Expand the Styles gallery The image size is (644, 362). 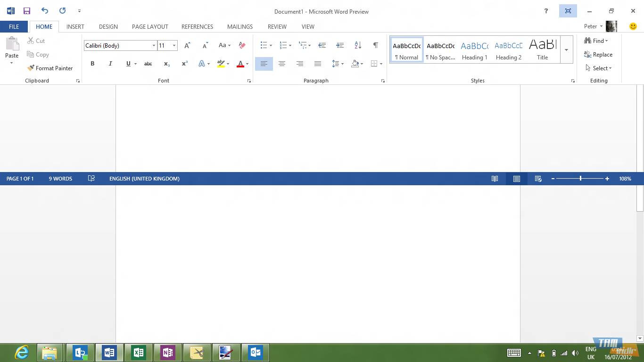coord(566,50)
